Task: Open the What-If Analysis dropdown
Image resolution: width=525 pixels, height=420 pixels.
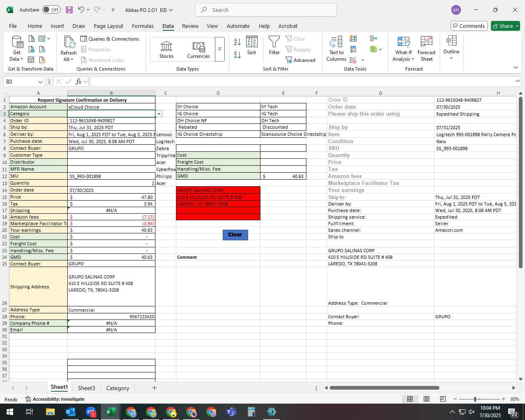Action: coord(404,48)
